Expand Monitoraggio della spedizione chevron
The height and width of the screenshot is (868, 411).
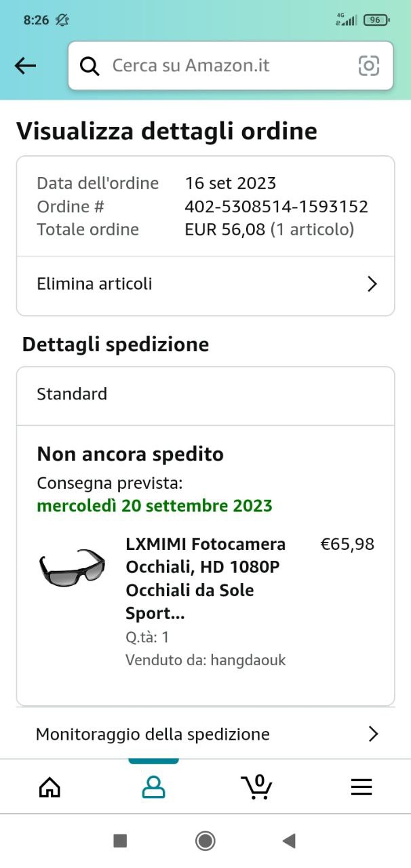[372, 734]
